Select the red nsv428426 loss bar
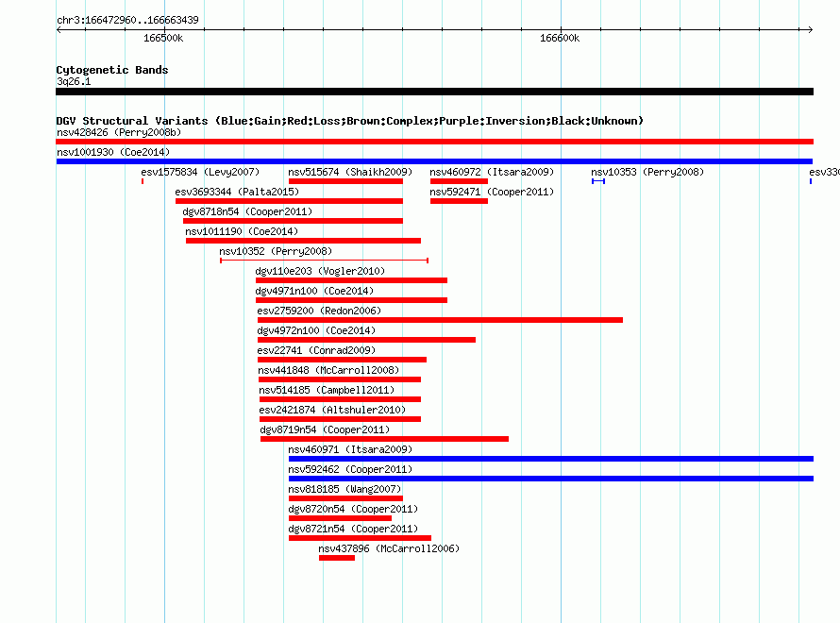The height and width of the screenshot is (623, 840). (434, 142)
